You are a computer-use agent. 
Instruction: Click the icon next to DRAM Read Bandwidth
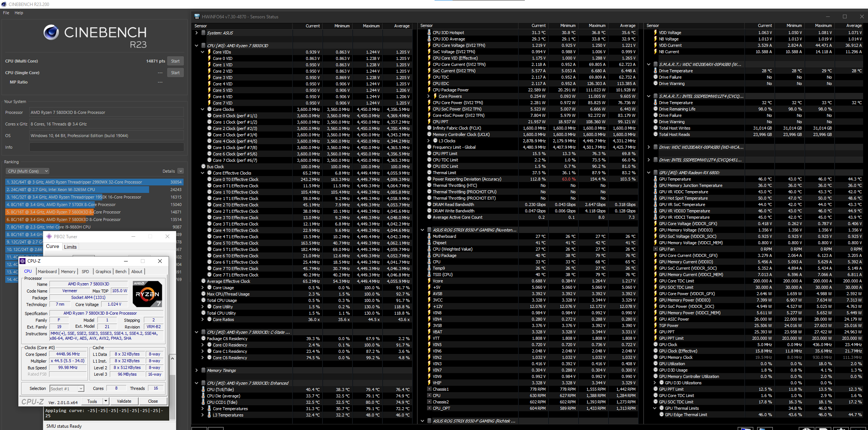(x=429, y=205)
